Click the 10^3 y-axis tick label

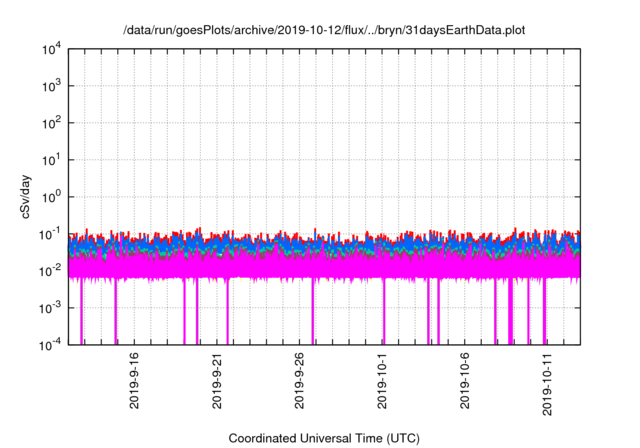pyautogui.click(x=52, y=86)
